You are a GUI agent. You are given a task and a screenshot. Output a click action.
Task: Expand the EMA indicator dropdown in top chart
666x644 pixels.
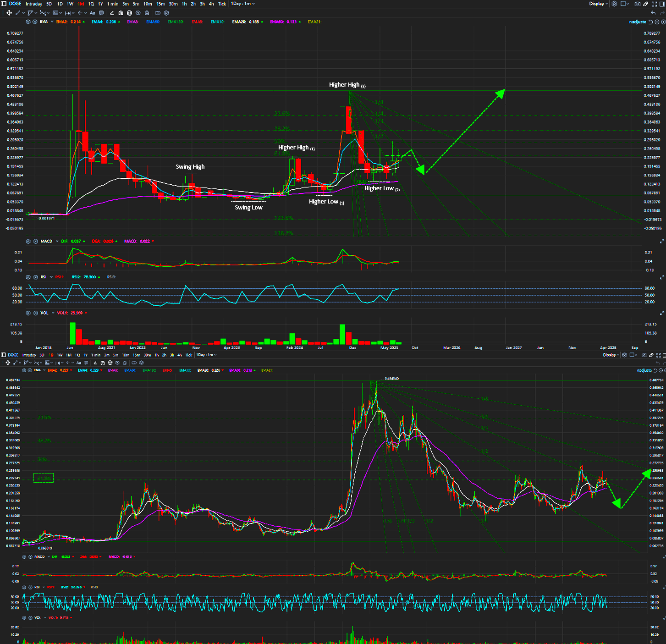pos(52,22)
